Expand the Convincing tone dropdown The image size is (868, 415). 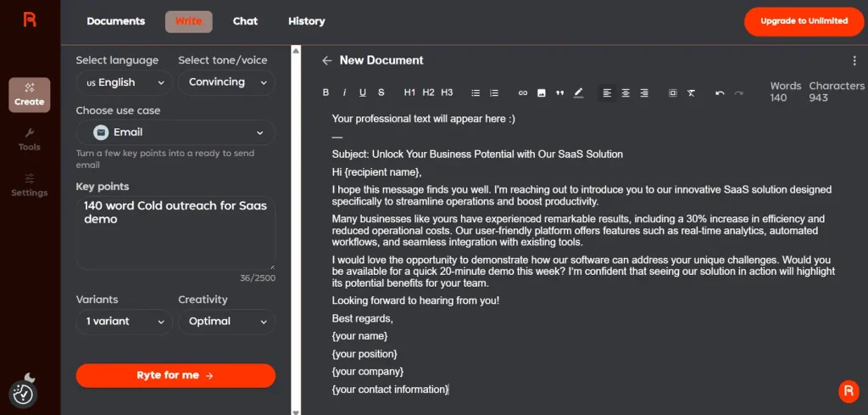pos(226,82)
